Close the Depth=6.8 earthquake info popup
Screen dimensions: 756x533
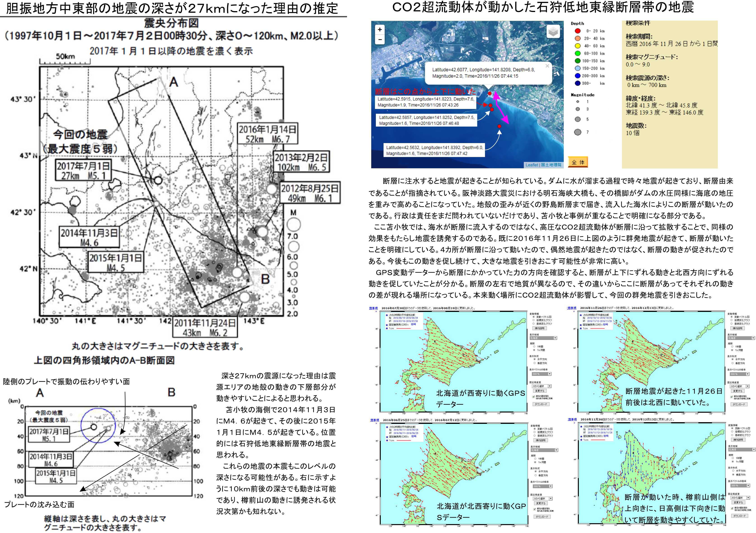click(x=547, y=66)
